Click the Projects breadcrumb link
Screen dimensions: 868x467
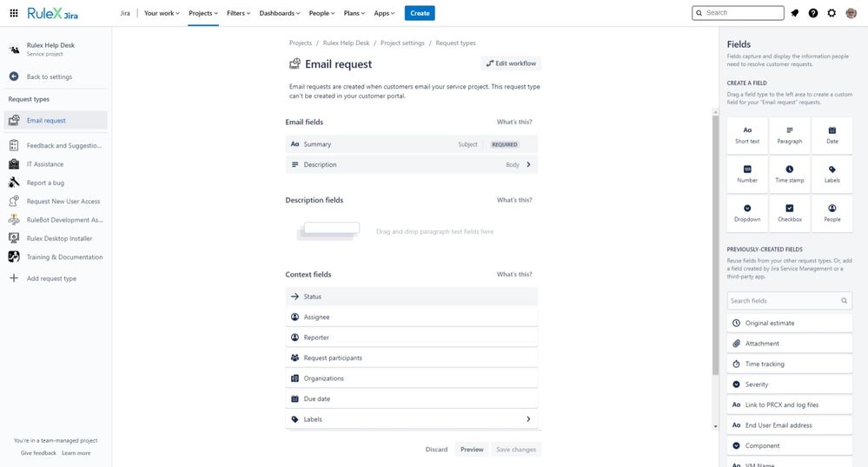[301, 43]
